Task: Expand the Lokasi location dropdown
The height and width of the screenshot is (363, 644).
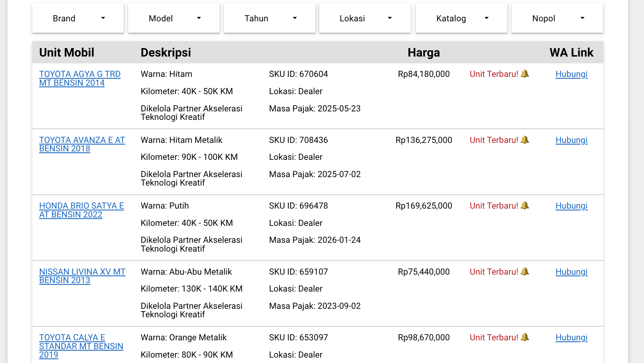Action: (365, 18)
